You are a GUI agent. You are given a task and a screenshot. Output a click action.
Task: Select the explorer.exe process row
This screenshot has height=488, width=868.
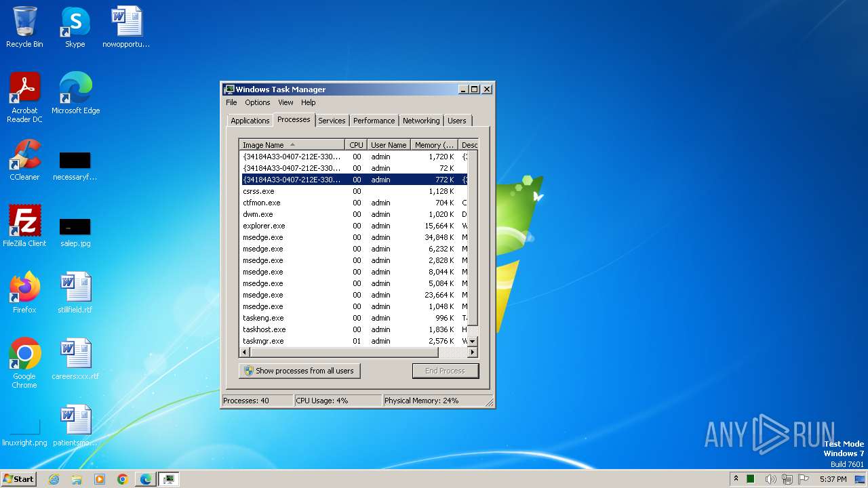point(353,226)
